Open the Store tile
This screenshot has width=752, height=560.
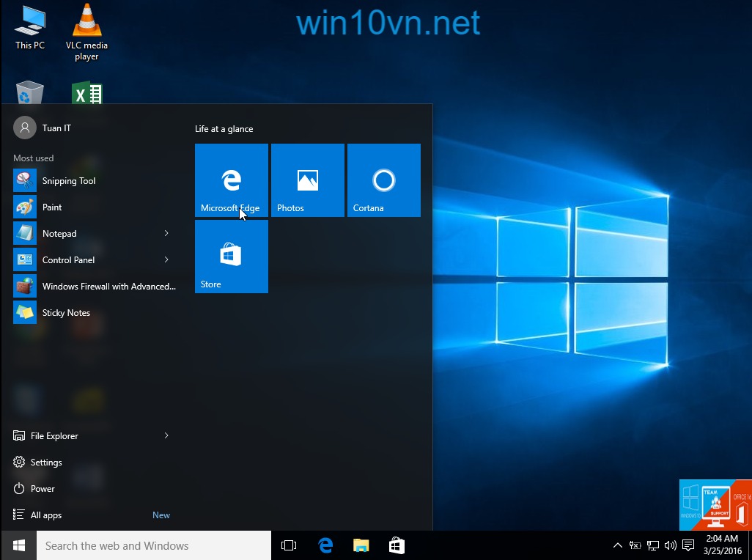pos(231,256)
